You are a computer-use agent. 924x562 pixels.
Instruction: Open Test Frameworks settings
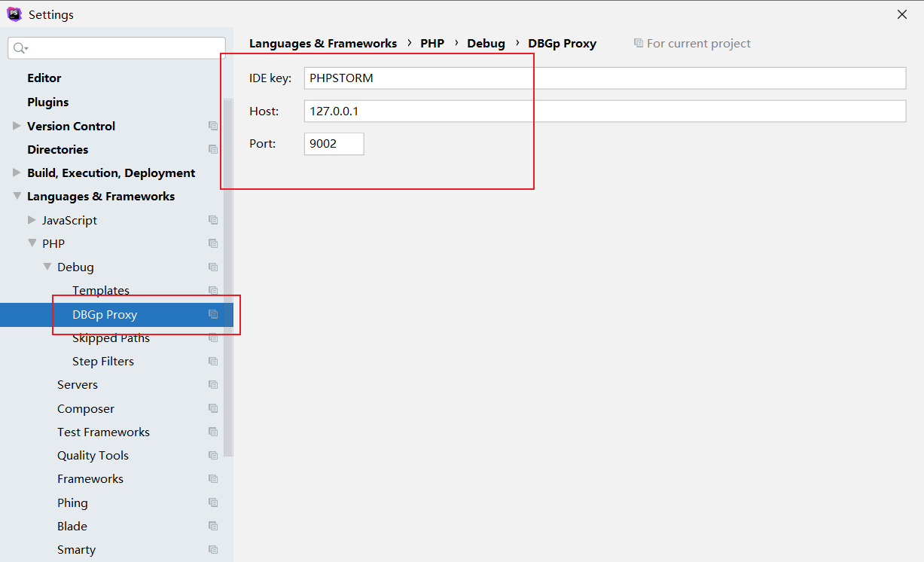[x=103, y=432]
